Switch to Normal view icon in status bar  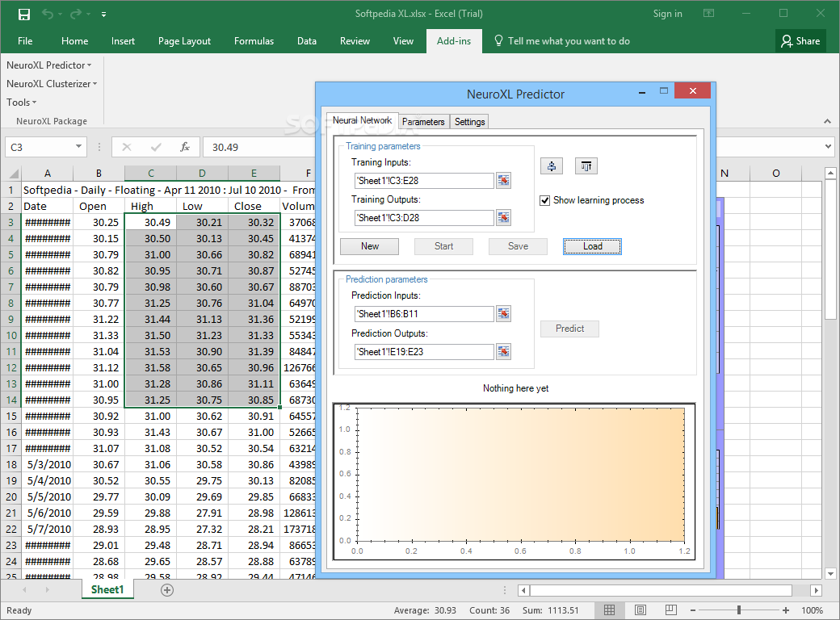pyautogui.click(x=609, y=610)
